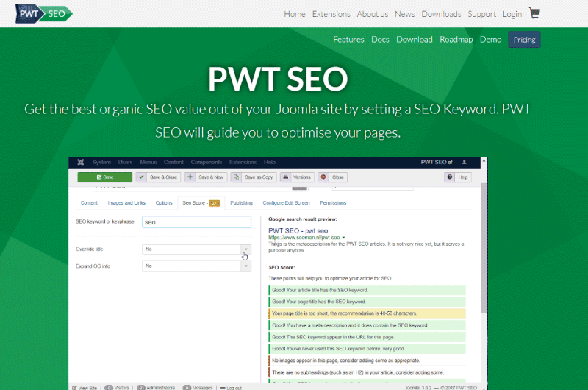This screenshot has height=390, width=588.
Task: Click the SEO keyword or keyphrase field
Action: 196,222
